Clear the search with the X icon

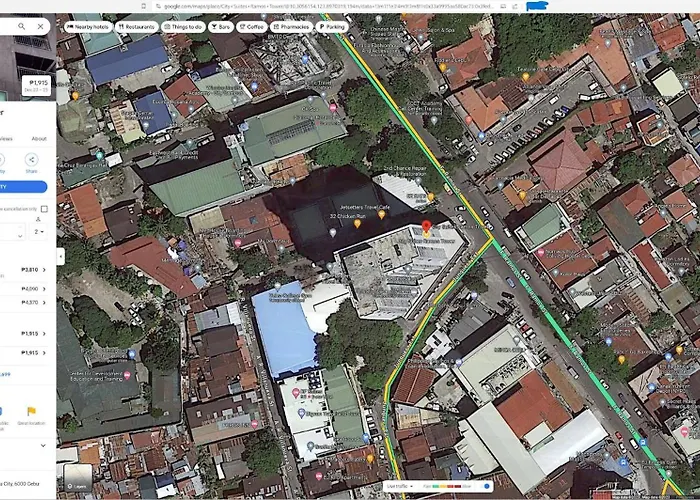coord(40,26)
